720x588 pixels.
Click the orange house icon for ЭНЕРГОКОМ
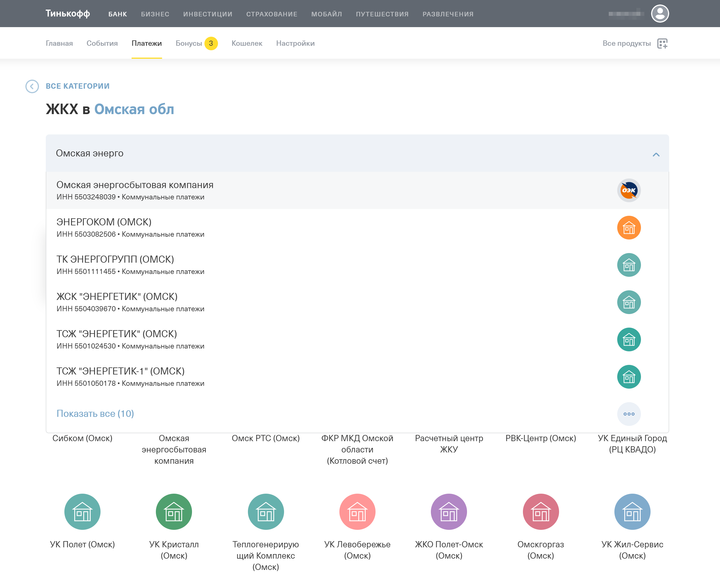tap(629, 228)
